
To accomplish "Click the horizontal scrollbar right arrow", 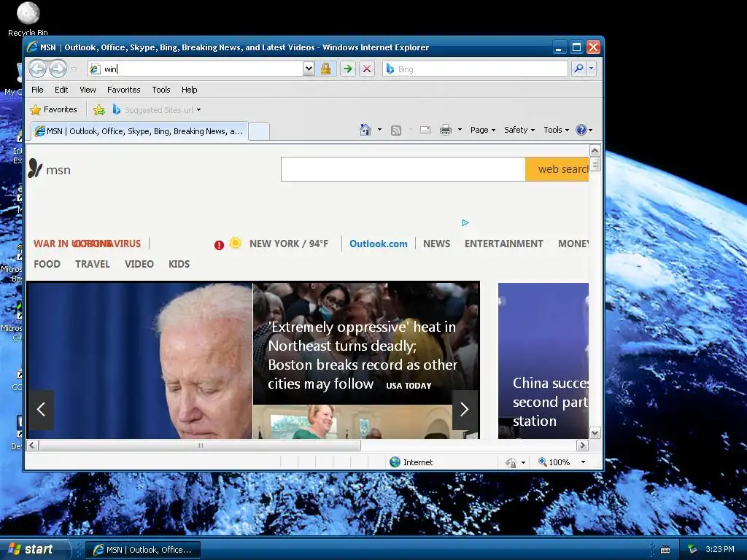I will pyautogui.click(x=582, y=446).
